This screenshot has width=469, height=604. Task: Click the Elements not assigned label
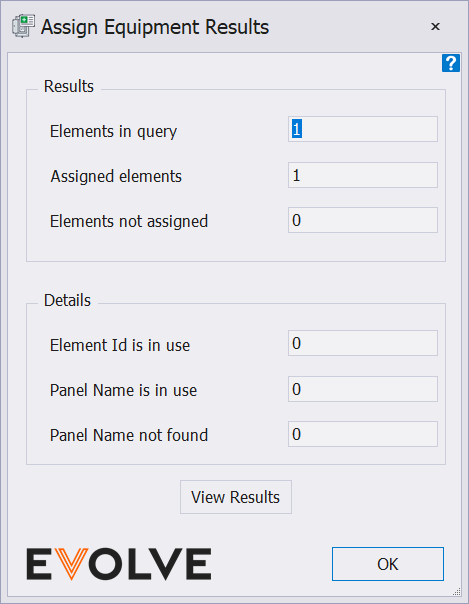click(x=129, y=221)
